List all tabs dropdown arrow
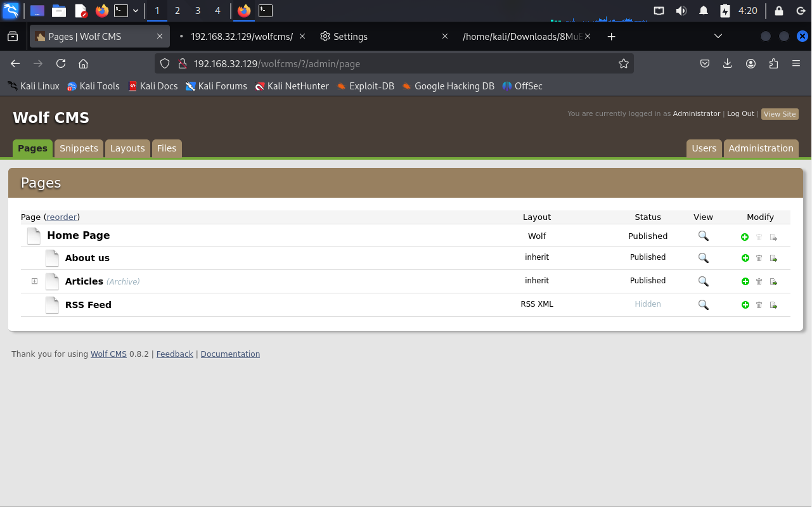Screen dimensions: 812x507 pyautogui.click(x=718, y=37)
